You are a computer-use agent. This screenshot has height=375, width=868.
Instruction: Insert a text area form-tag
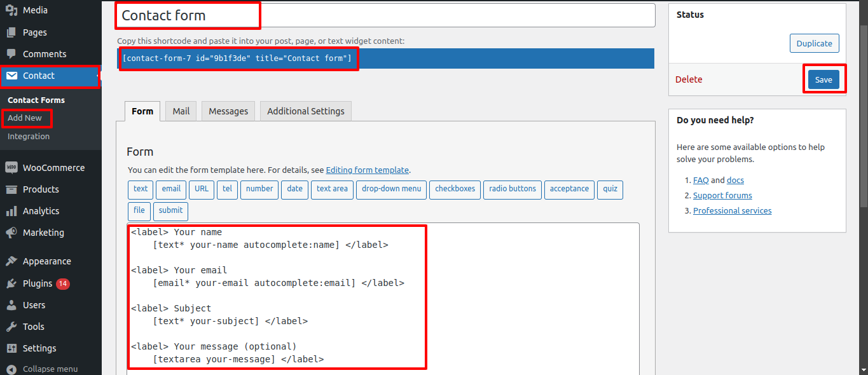(x=332, y=189)
